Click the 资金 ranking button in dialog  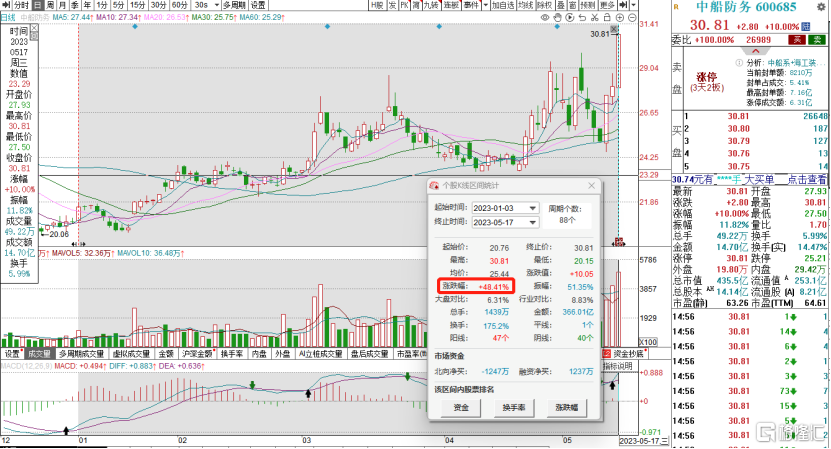461,407
